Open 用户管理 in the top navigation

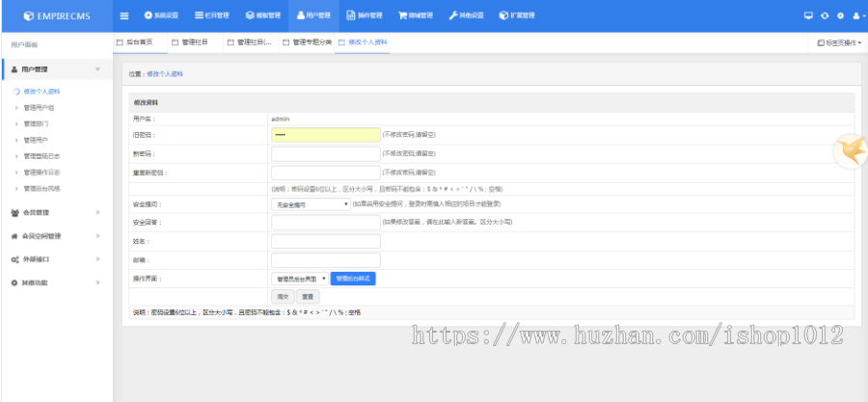pos(313,15)
